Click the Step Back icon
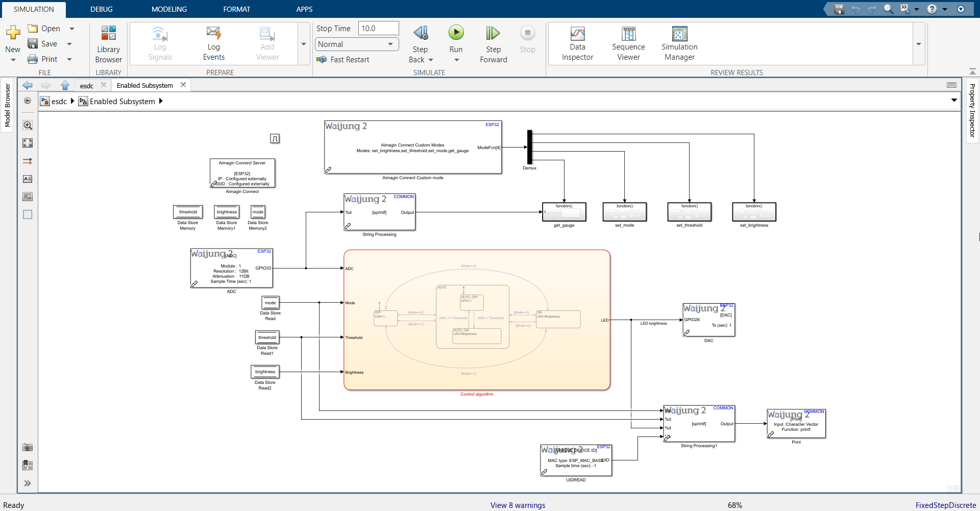The height and width of the screenshot is (511, 980). (421, 33)
